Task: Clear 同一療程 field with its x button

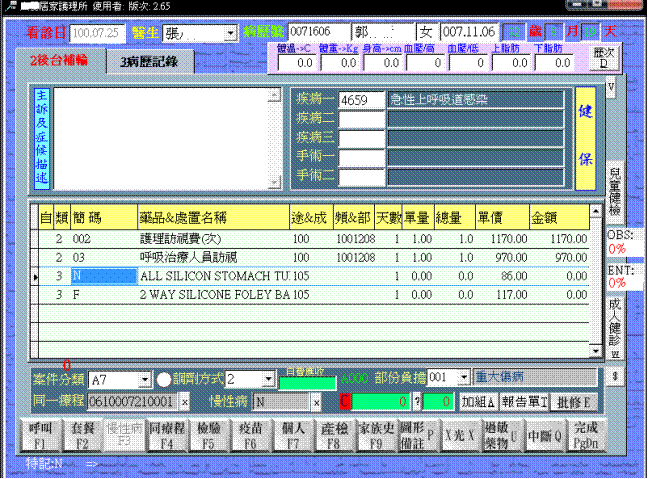Action: click(x=183, y=402)
